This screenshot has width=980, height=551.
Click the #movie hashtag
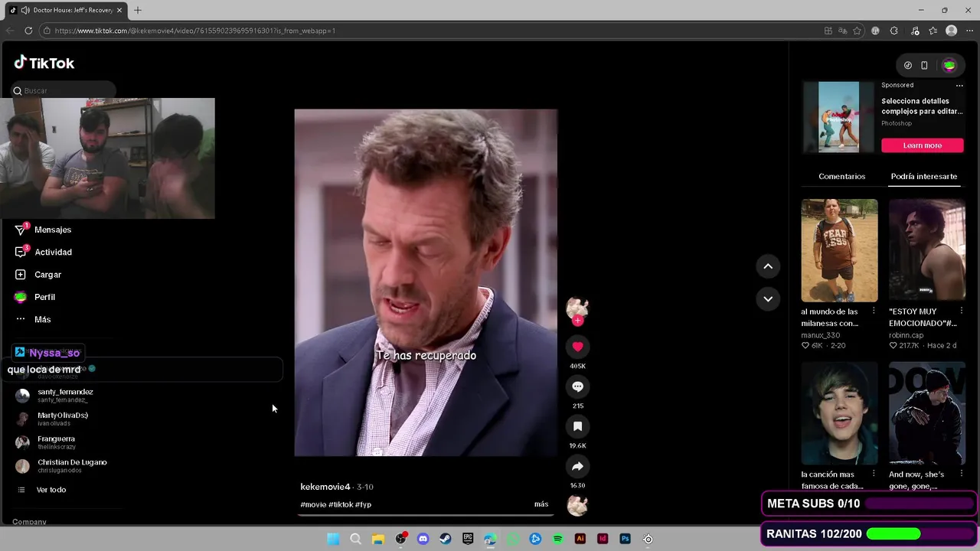click(x=313, y=504)
